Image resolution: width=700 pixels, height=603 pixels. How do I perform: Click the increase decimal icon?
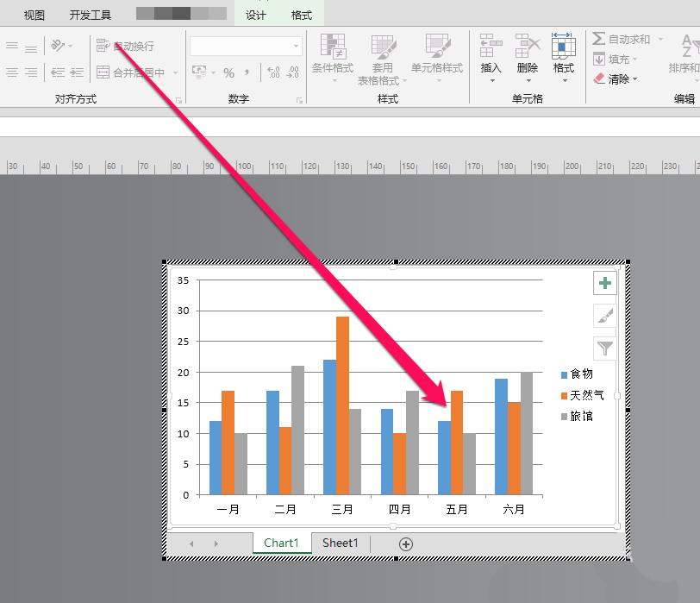[x=273, y=72]
